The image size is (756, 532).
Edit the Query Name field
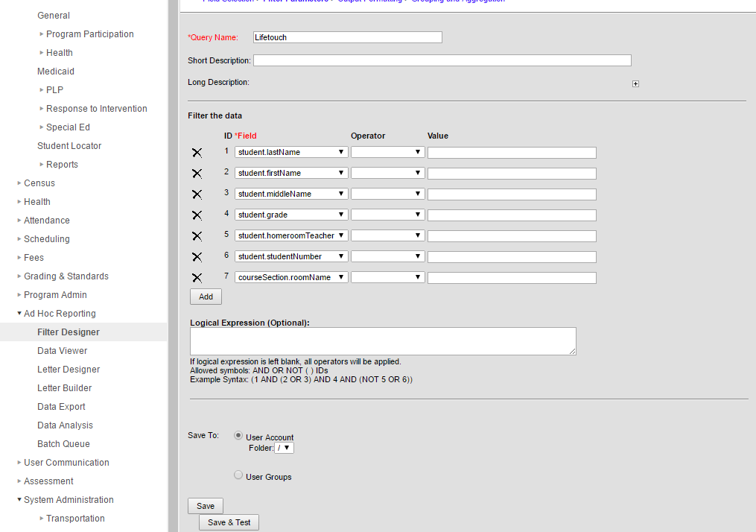click(x=348, y=37)
